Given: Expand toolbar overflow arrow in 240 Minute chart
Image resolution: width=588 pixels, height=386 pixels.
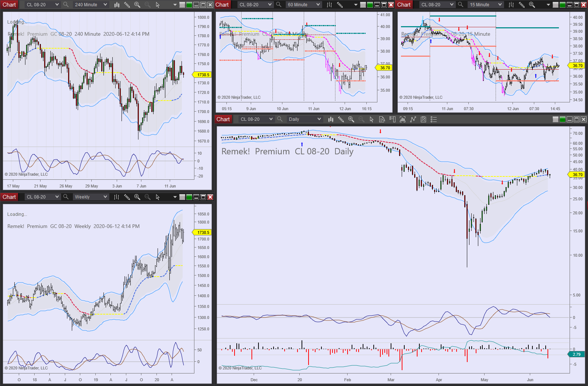Looking at the screenshot, I should [x=175, y=5].
